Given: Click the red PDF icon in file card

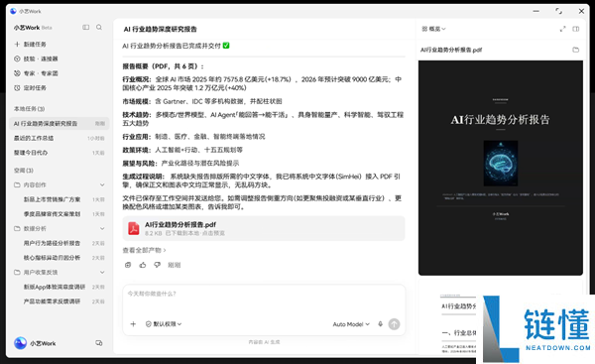Looking at the screenshot, I should 134,228.
